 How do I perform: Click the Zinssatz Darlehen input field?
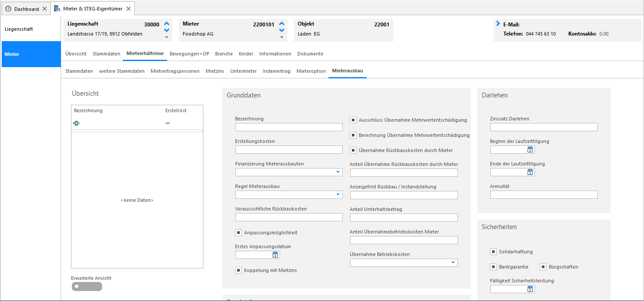[x=544, y=127]
